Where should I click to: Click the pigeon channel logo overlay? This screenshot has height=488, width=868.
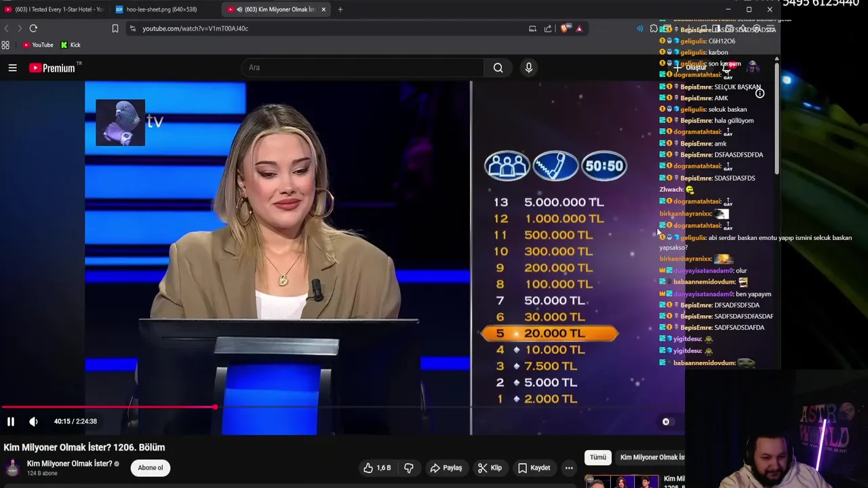click(x=121, y=123)
